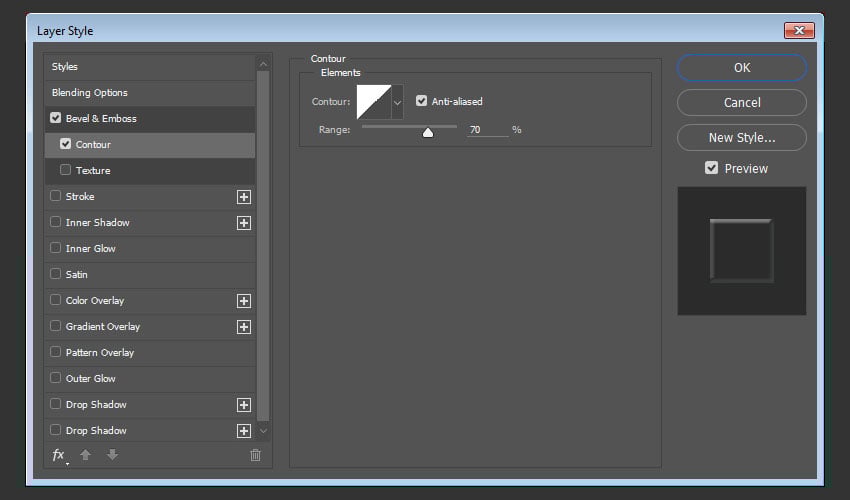This screenshot has width=850, height=500.
Task: Open the Styles section
Action: (65, 67)
